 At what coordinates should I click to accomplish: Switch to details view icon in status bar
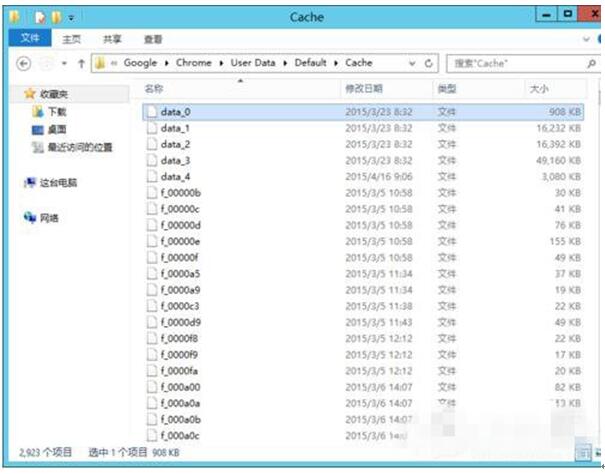click(x=583, y=453)
